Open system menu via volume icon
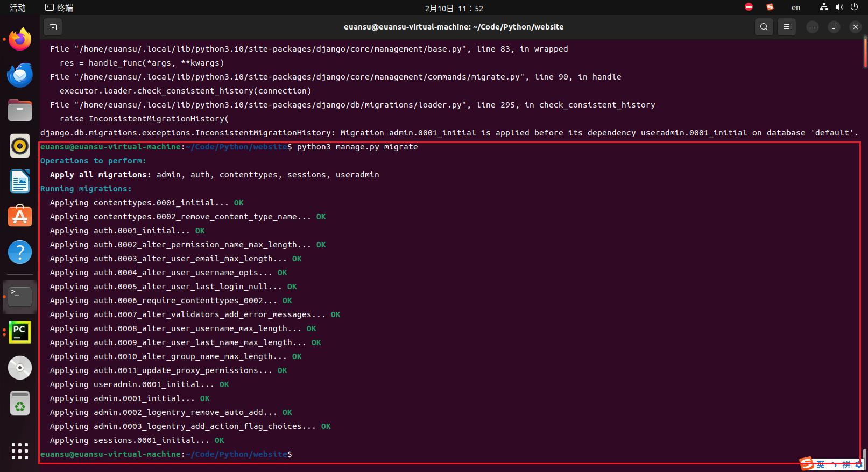 coord(839,8)
